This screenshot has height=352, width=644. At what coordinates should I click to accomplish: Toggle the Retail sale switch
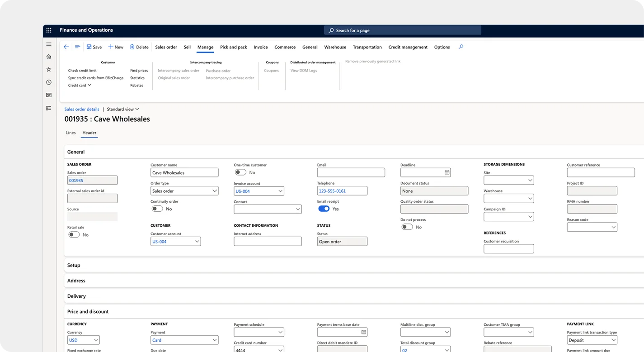(74, 235)
